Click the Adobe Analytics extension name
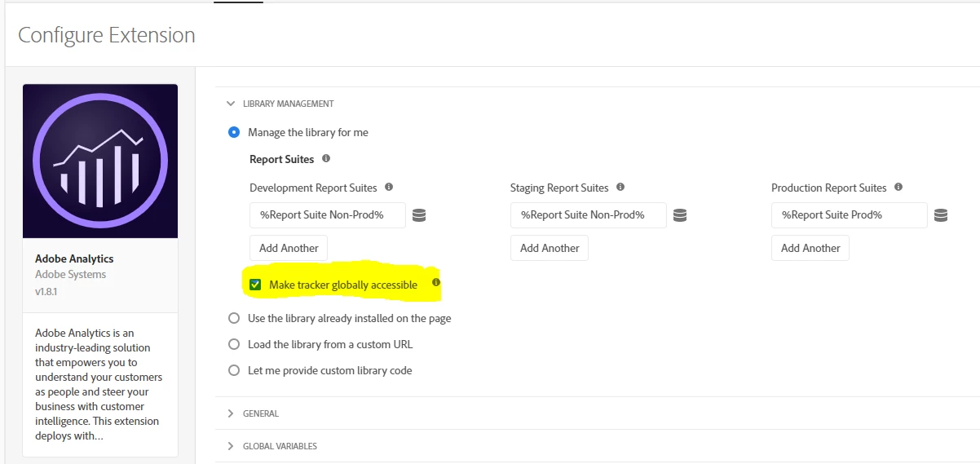Image resolution: width=980 pixels, height=464 pixels. tap(74, 259)
